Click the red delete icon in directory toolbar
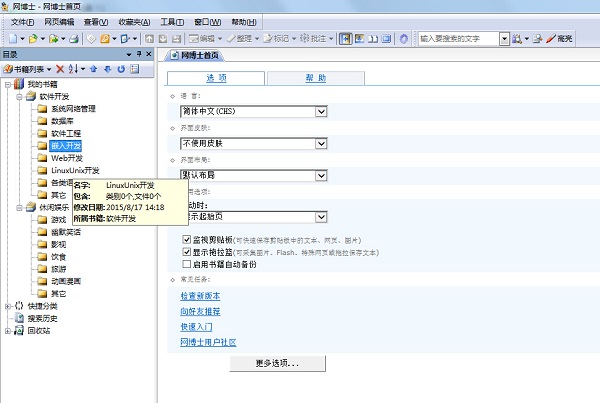Screen dimensions: 600x403 pyautogui.click(x=61, y=69)
